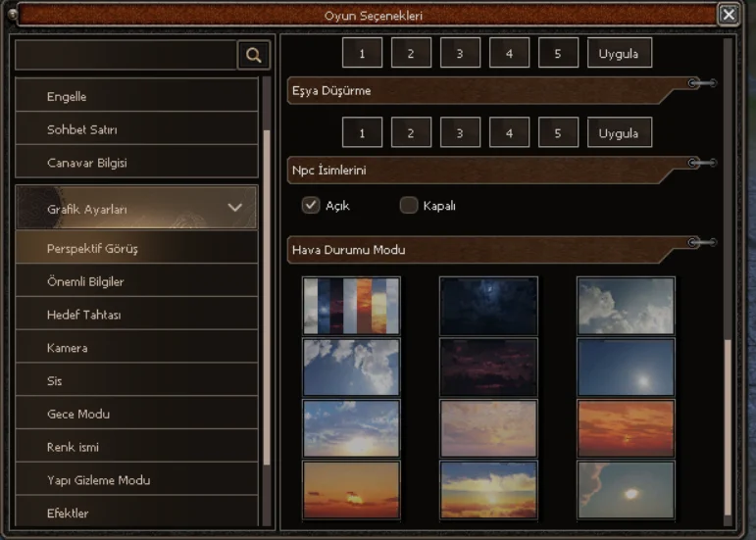Close the Oyun Seçenekleri window
The image size is (756, 540).
[x=728, y=15]
